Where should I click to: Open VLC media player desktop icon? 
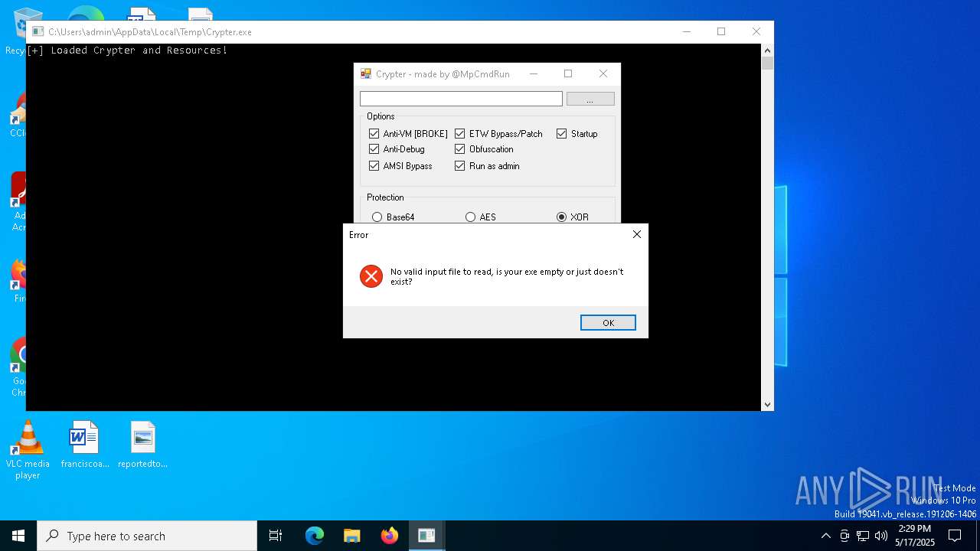28,450
